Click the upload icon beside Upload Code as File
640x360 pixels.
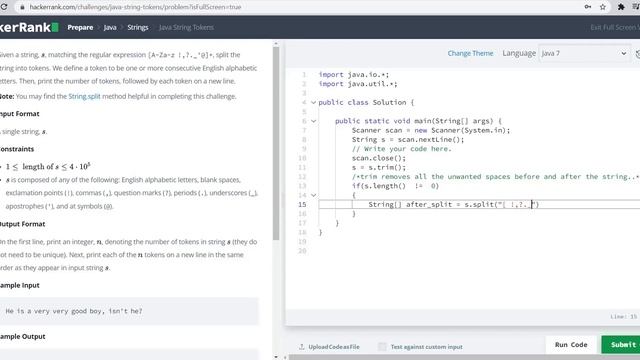(x=302, y=347)
